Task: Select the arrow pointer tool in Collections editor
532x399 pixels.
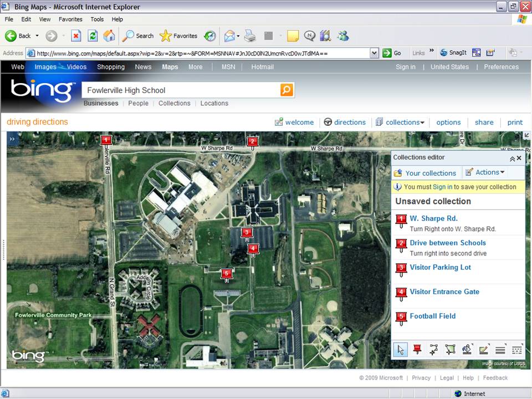Action: (400, 350)
